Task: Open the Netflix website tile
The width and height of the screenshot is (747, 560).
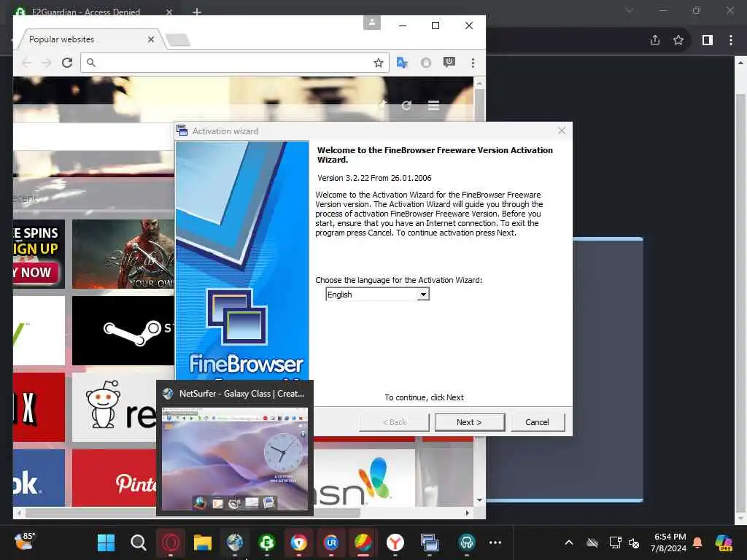Action: (39, 408)
